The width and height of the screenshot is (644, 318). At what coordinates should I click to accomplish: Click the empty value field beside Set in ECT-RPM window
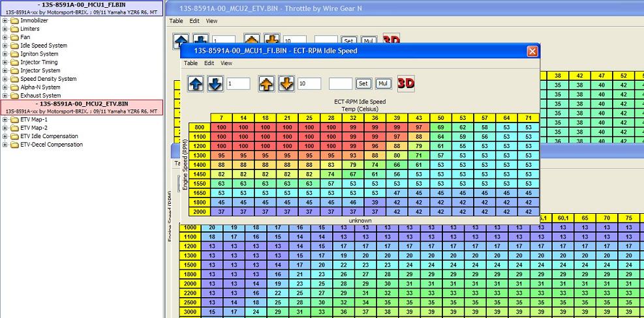pos(341,83)
